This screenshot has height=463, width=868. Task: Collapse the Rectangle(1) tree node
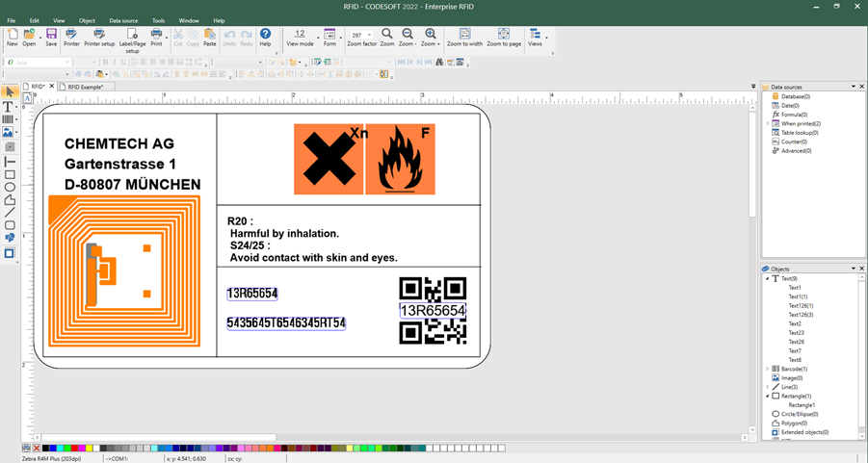(767, 396)
